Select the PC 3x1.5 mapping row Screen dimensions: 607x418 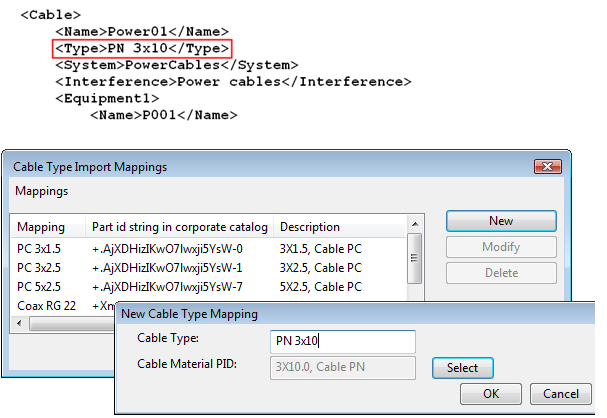pos(39,249)
